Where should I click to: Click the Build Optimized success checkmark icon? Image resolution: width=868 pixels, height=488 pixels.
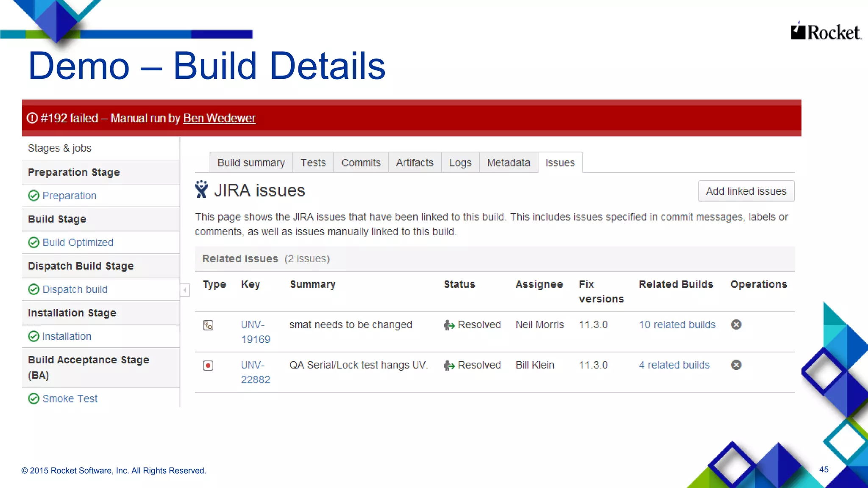(33, 243)
